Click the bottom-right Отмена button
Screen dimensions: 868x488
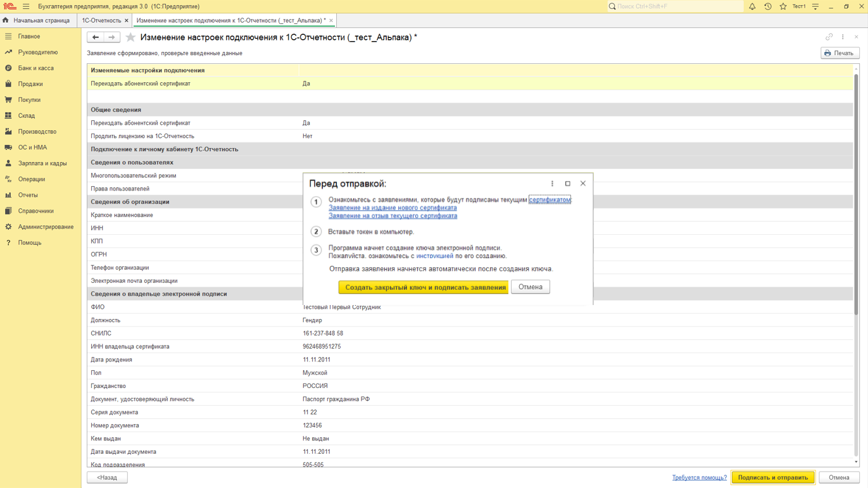(839, 477)
